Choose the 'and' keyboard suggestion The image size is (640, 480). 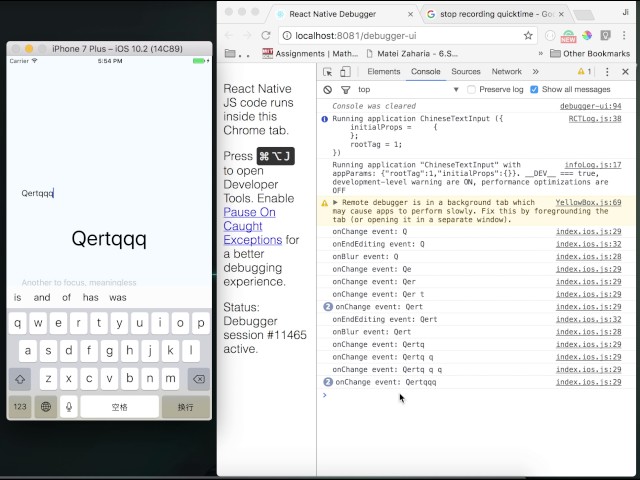click(x=42, y=298)
